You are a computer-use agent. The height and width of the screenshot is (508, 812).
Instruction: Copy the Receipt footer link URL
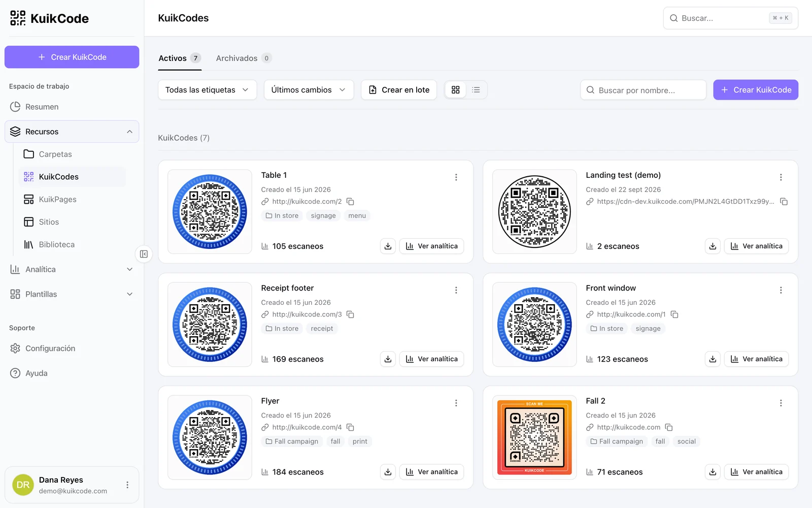tap(350, 314)
